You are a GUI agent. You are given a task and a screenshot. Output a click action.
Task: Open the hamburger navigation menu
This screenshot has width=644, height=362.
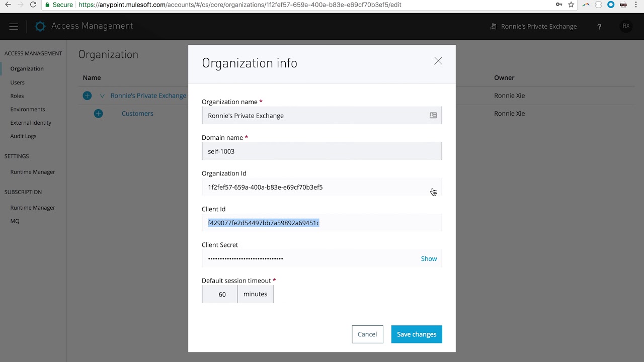(x=14, y=27)
